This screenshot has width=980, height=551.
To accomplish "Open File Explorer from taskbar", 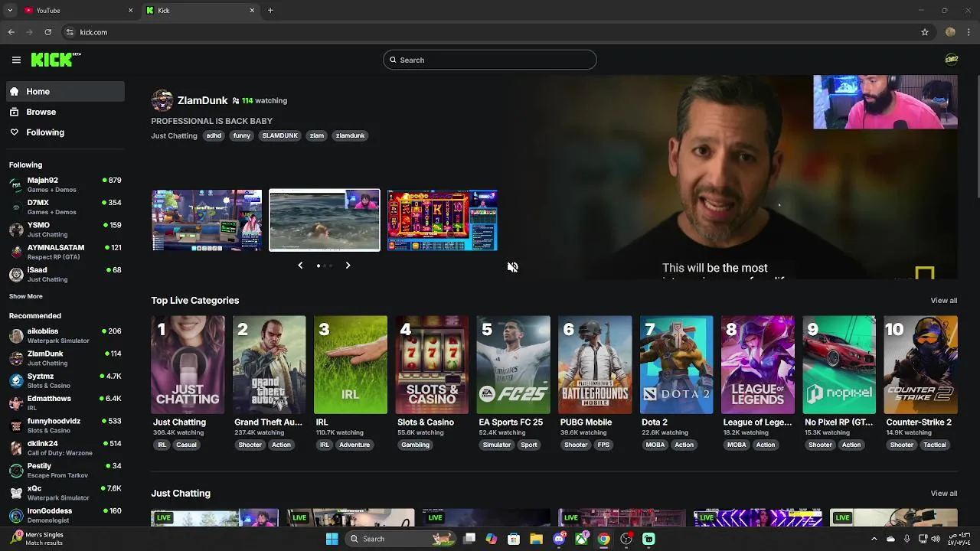I will tap(536, 539).
